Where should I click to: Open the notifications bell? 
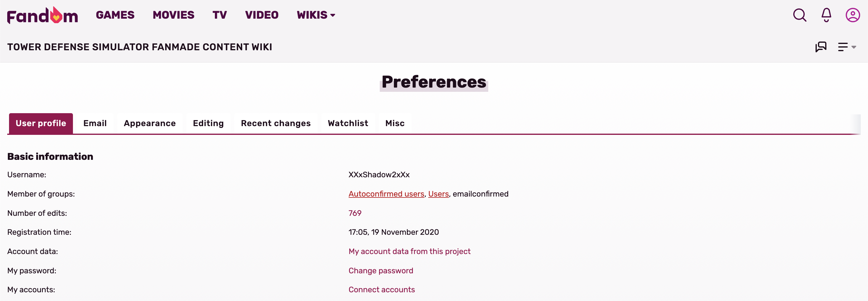[x=826, y=15]
